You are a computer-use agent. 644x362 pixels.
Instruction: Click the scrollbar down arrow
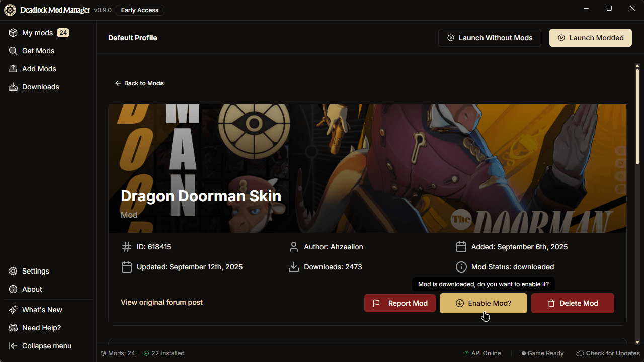coord(637,342)
